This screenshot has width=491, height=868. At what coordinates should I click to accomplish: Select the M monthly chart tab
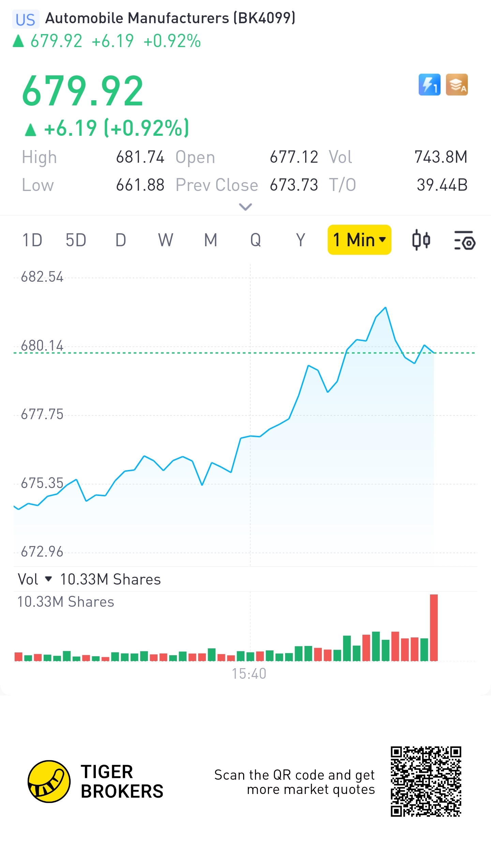211,240
